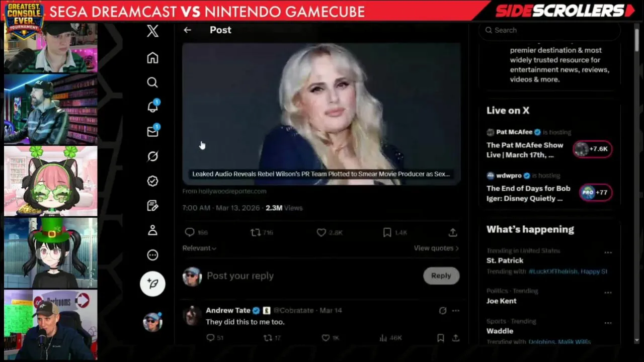This screenshot has height=362, width=644.
Task: Open Articles notepad icon in sidebar
Action: tap(152, 206)
